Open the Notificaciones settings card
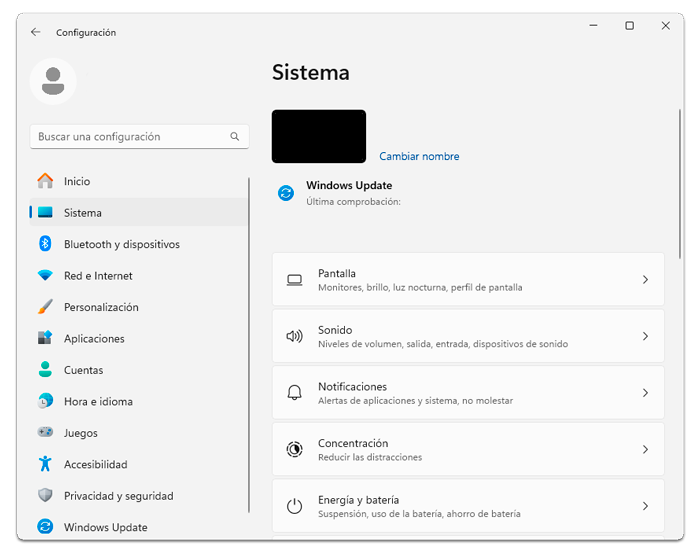 468,393
